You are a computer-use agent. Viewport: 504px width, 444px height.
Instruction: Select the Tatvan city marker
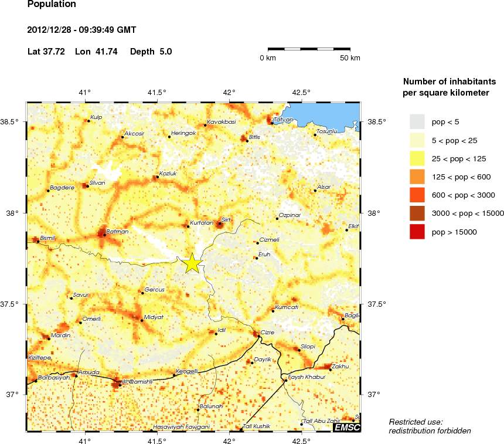[273, 123]
